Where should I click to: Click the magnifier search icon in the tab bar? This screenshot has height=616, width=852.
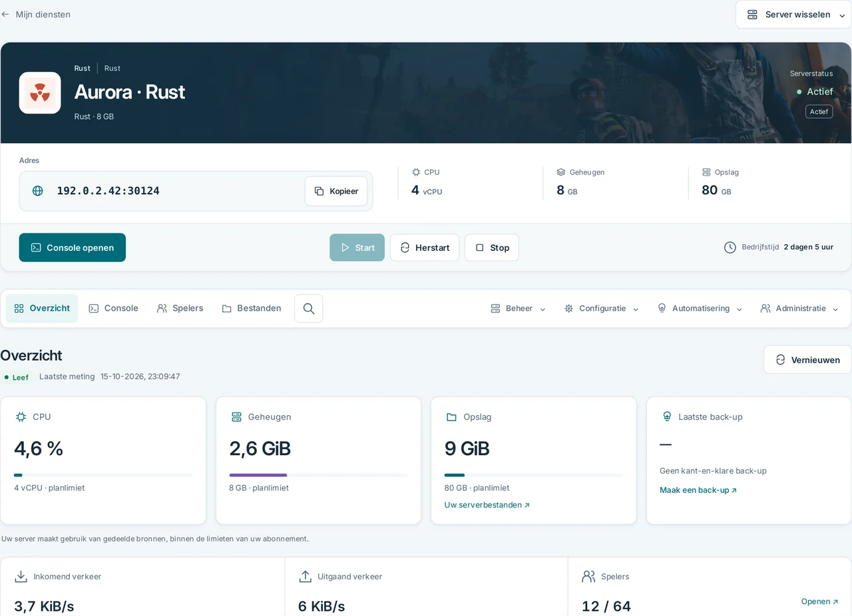point(309,309)
